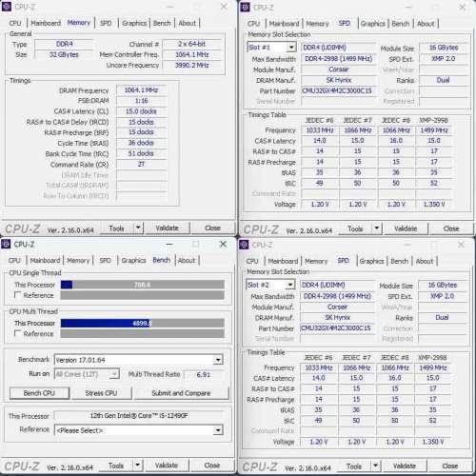Click Multi Thread This Processor score bar
Viewport: 476px width, 476px height.
[x=142, y=323]
